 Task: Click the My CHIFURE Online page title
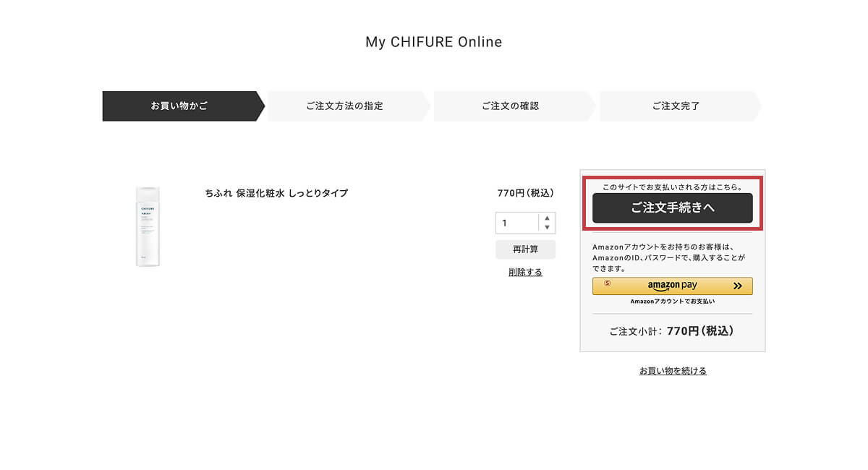tap(433, 42)
